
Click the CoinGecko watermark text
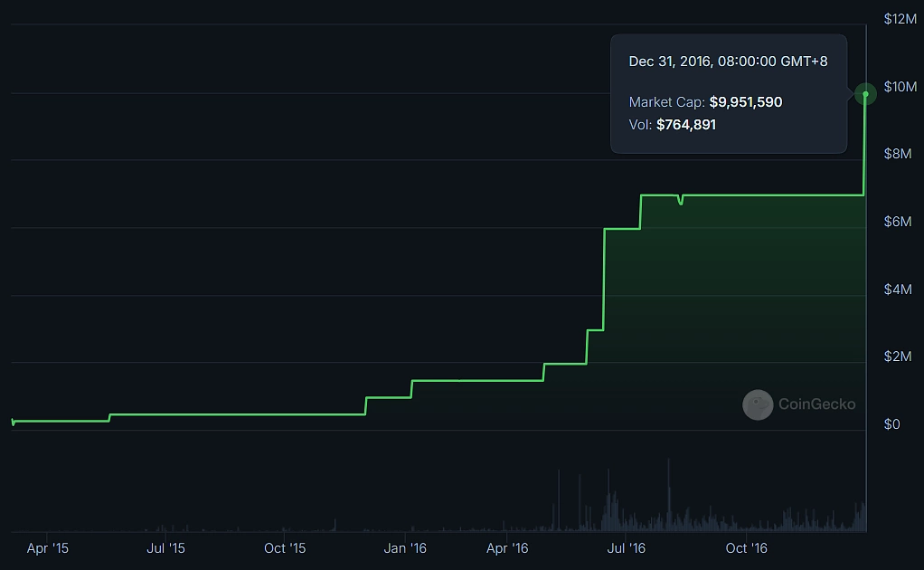pyautogui.click(x=816, y=404)
